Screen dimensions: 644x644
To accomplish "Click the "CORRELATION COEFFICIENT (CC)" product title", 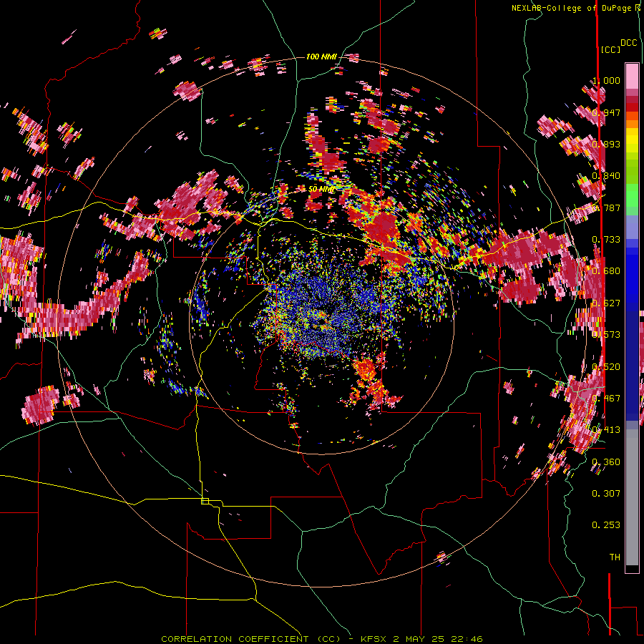I will 251,639.
